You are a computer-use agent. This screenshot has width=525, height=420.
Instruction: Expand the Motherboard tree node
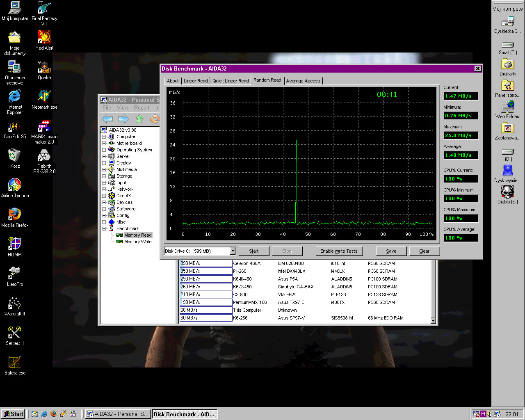[x=104, y=143]
